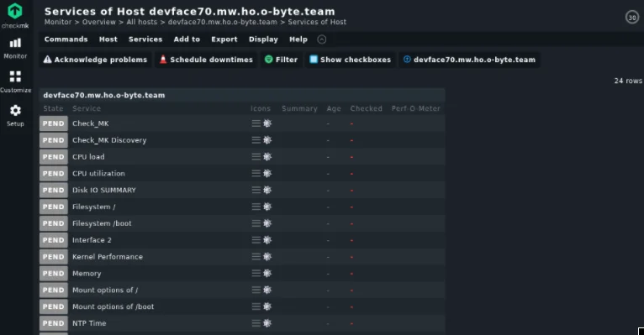This screenshot has height=335, width=644.
Task: Open the Memory service details
Action: point(87,274)
